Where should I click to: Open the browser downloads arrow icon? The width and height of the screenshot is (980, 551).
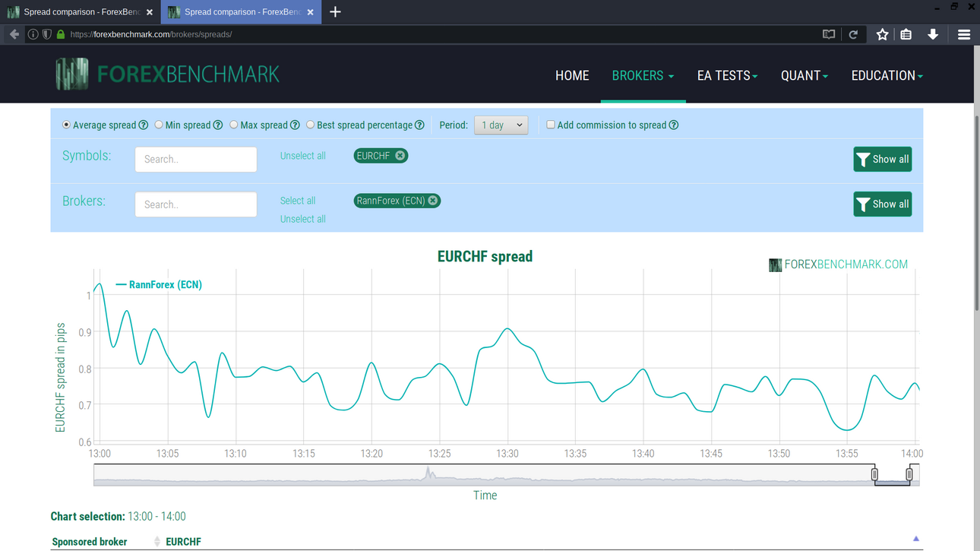coord(933,34)
